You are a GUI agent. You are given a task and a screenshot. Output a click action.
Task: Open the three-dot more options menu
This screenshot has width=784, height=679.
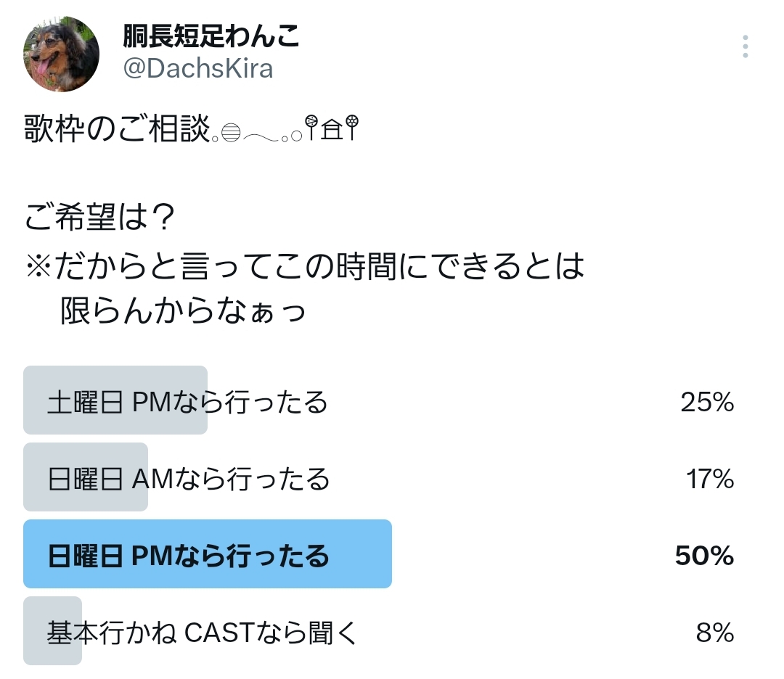tap(745, 46)
